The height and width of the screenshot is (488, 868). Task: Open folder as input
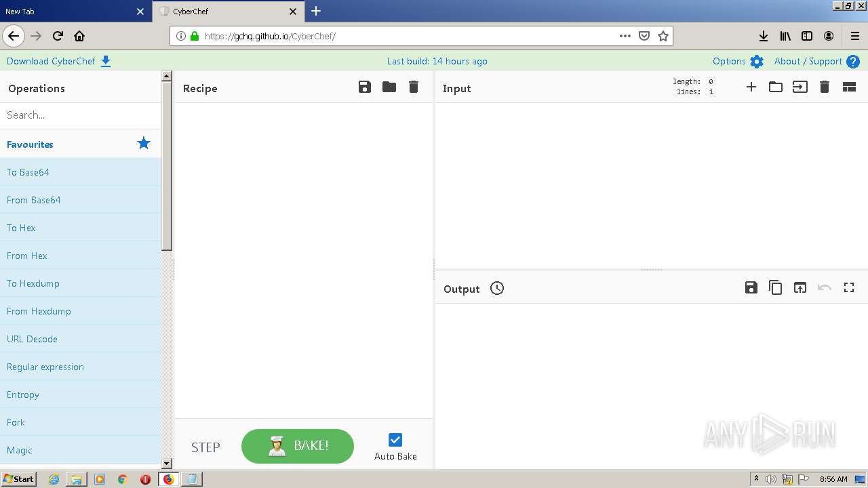[x=776, y=87]
